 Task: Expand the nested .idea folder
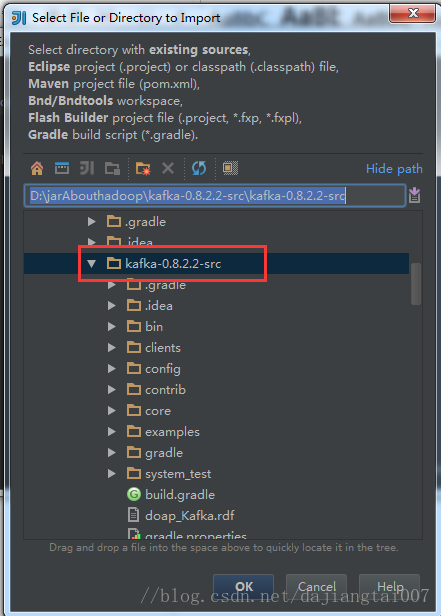click(x=112, y=306)
